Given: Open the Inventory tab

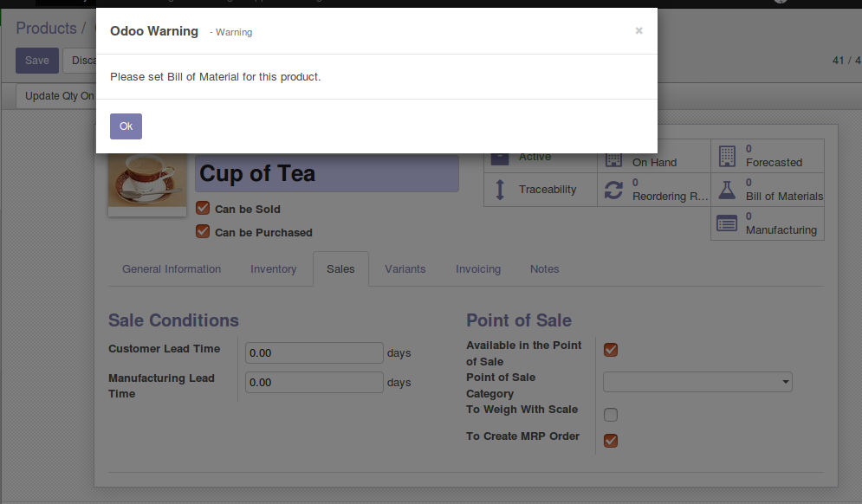Looking at the screenshot, I should [274, 269].
